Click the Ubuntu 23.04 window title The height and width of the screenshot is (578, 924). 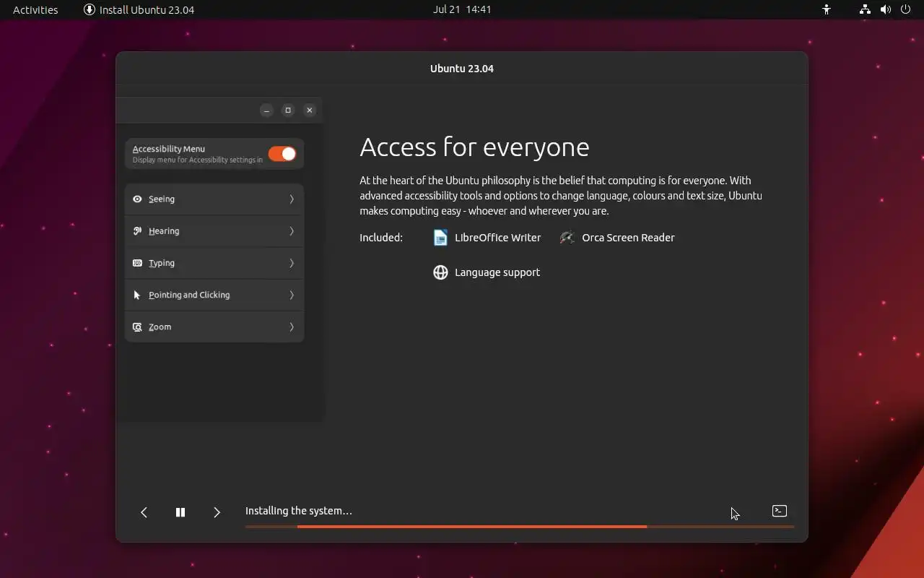(462, 69)
